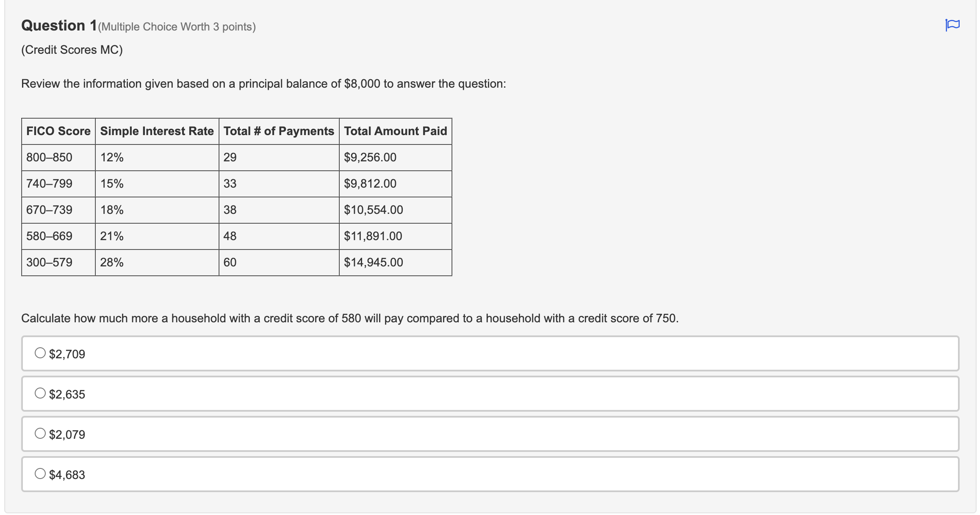
Task: Click the Question 1 heading
Action: pos(59,25)
